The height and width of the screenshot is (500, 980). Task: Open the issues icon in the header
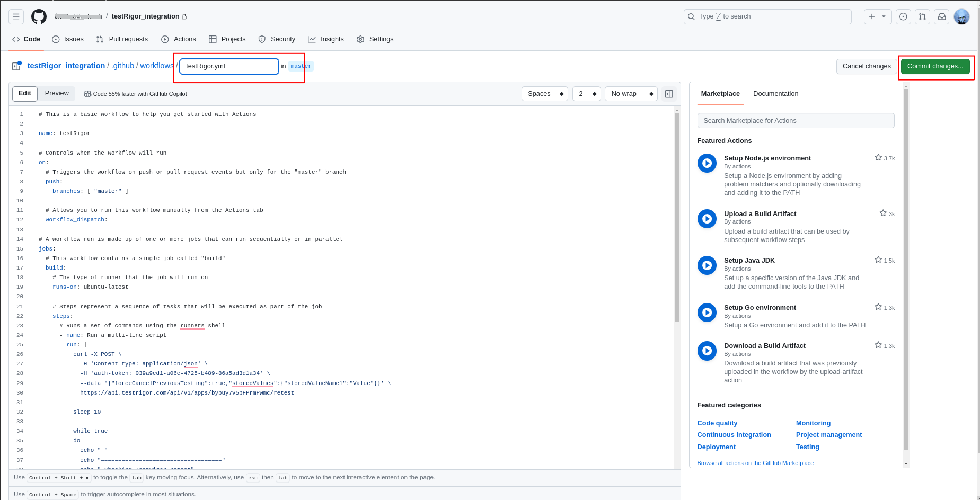tap(903, 16)
